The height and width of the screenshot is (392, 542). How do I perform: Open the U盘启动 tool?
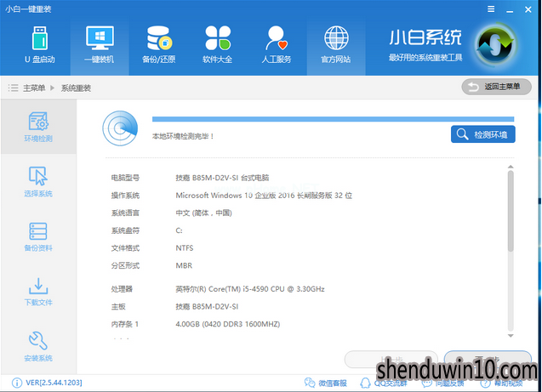40,45
